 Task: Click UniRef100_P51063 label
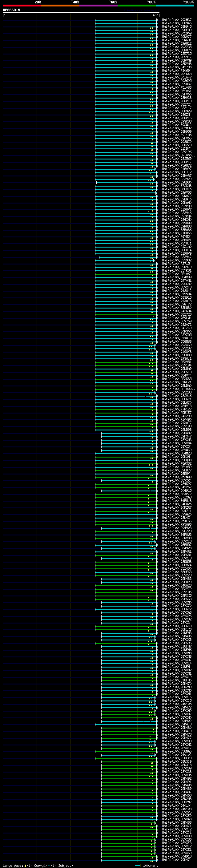pyautogui.click(x=176, y=88)
